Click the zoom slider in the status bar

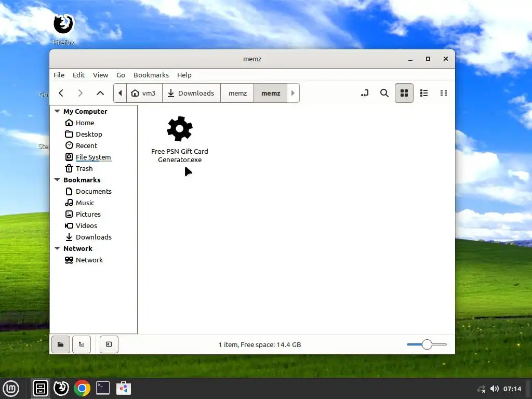(x=427, y=344)
